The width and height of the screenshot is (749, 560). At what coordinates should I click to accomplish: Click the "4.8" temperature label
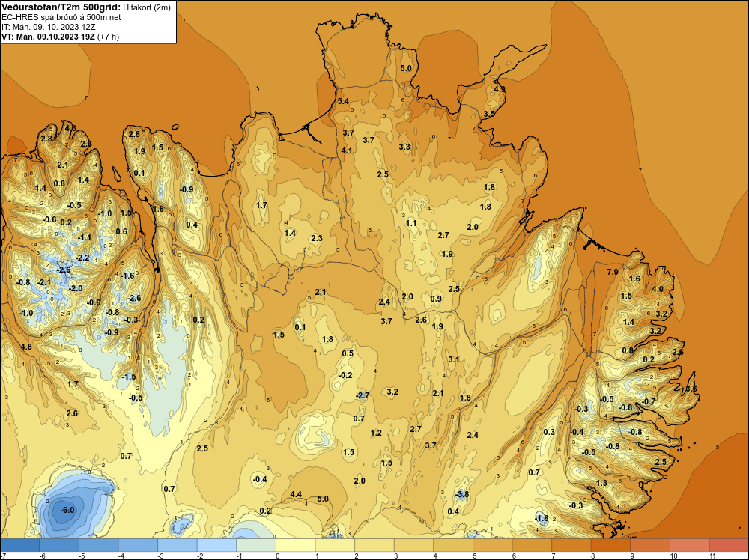26,347
